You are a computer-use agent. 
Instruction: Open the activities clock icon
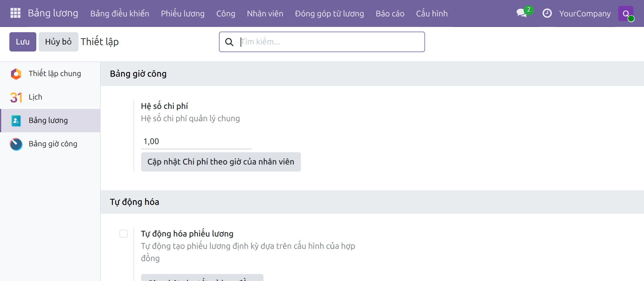click(x=547, y=13)
